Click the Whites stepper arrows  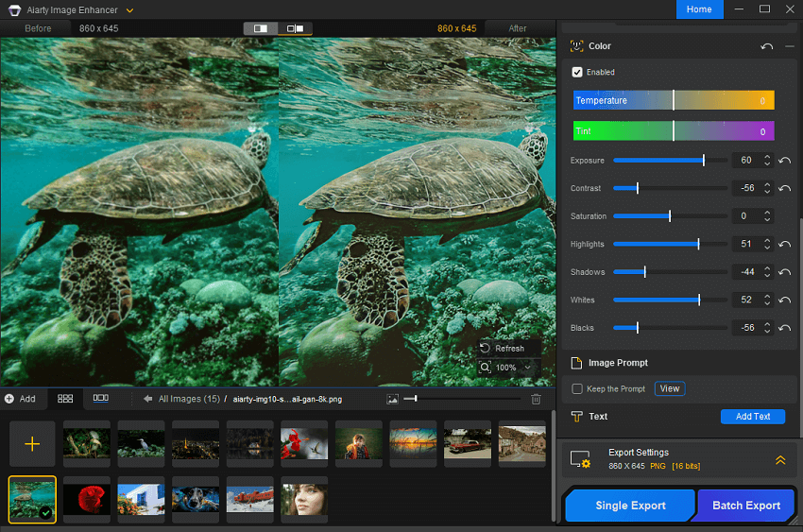click(767, 300)
